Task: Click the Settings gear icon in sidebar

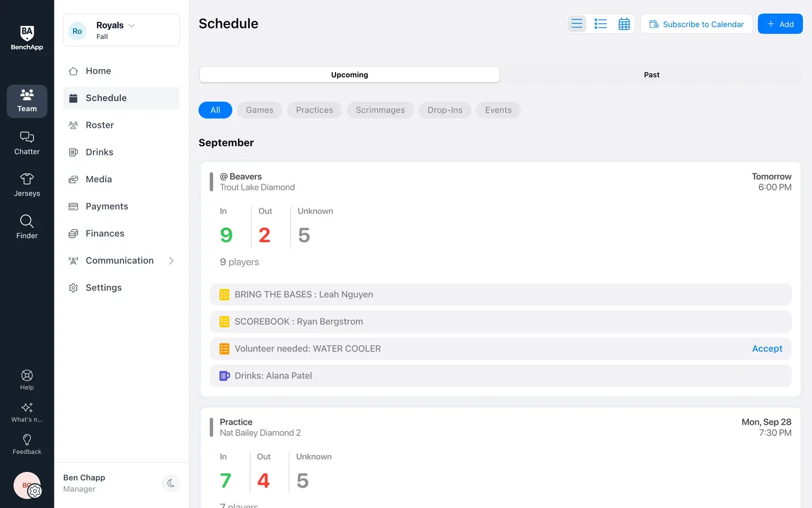Action: point(73,288)
